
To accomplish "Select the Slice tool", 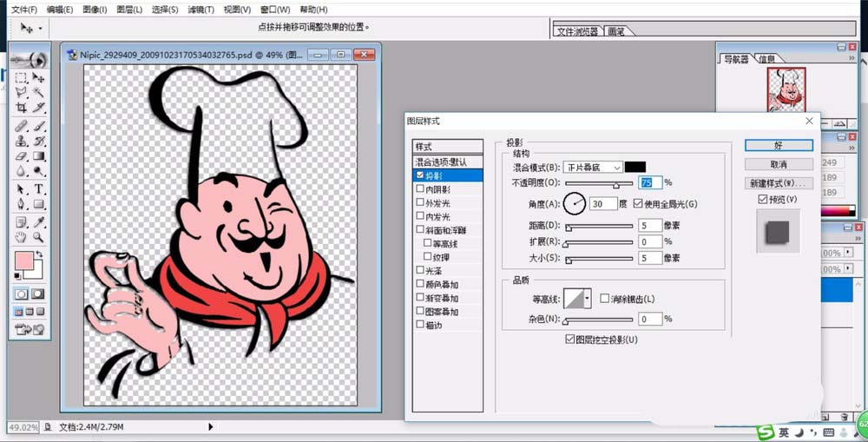I will click(38, 108).
